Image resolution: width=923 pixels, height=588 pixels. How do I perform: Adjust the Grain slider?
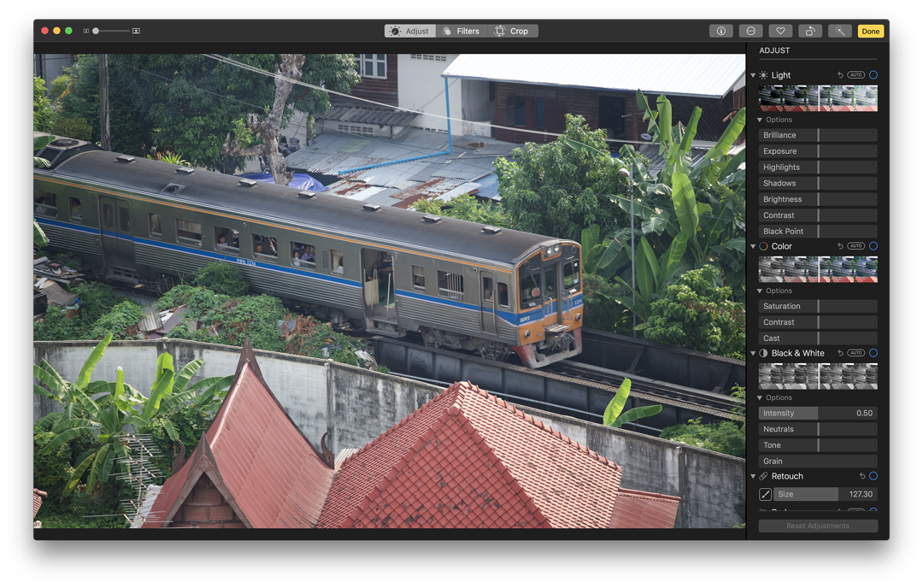(x=818, y=461)
